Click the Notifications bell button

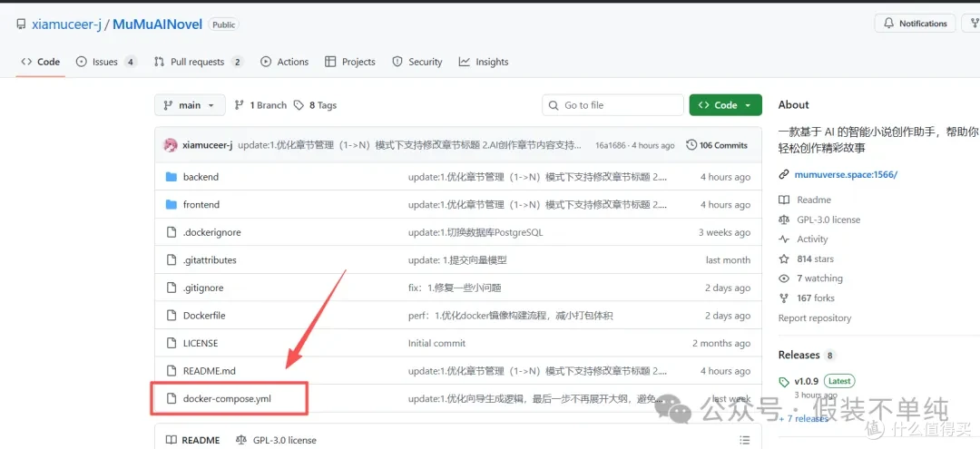(x=915, y=23)
